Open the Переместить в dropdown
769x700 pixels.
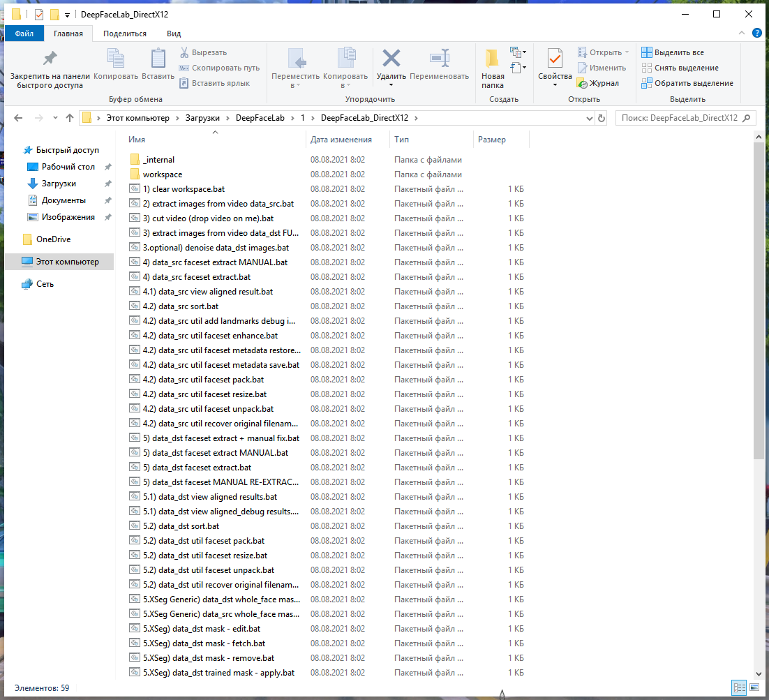(295, 68)
